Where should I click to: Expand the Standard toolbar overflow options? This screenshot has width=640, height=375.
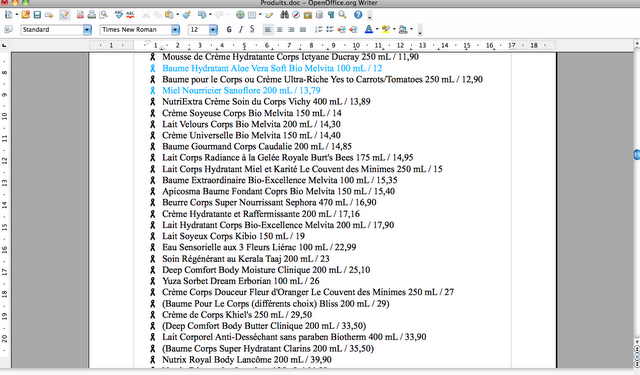tap(370, 16)
